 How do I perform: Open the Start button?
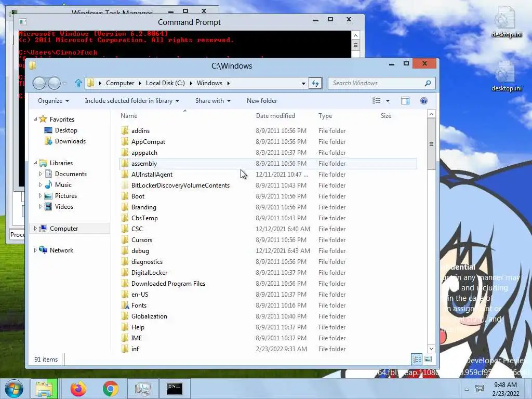tap(14, 389)
